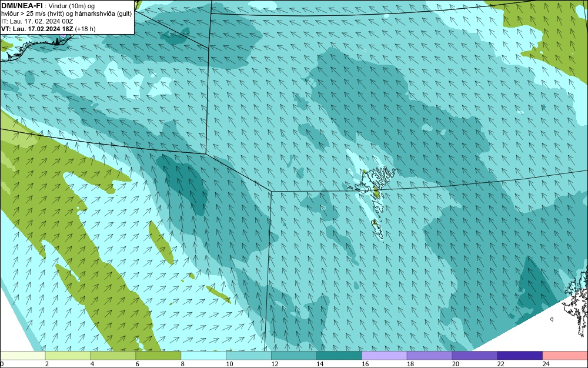588x368 pixels.
Task: Click the scale label "16"
Action: pyautogui.click(x=365, y=364)
